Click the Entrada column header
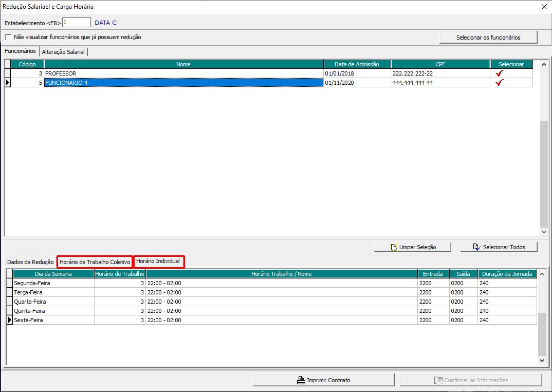Screen dimensions: 552x392 (x=433, y=274)
